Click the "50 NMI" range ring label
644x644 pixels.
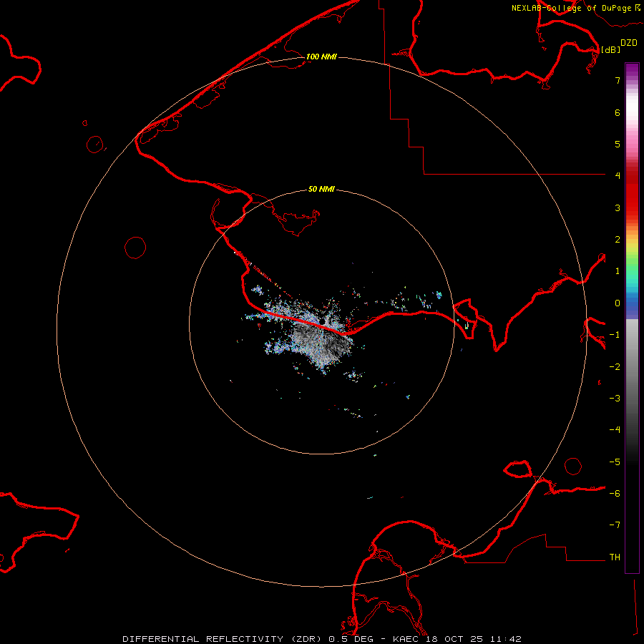point(321,189)
